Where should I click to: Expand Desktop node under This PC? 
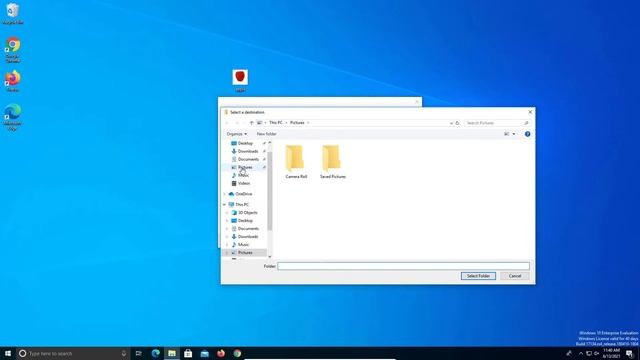coord(227,221)
